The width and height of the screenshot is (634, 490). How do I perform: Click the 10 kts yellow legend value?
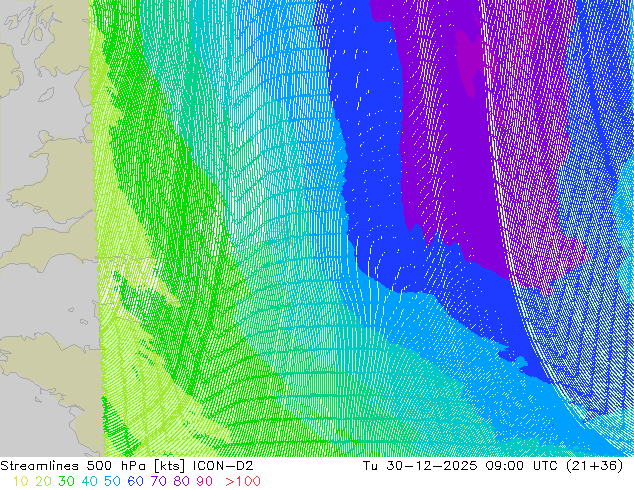(x=20, y=481)
